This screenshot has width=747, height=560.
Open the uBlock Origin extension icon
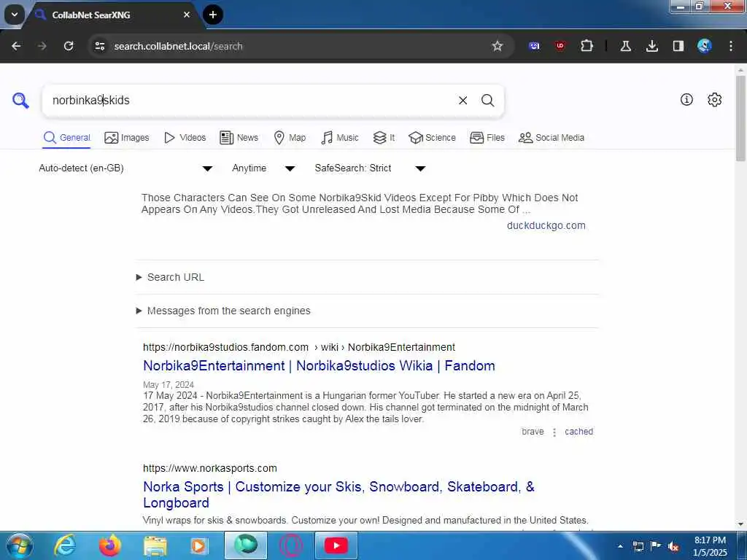point(560,46)
